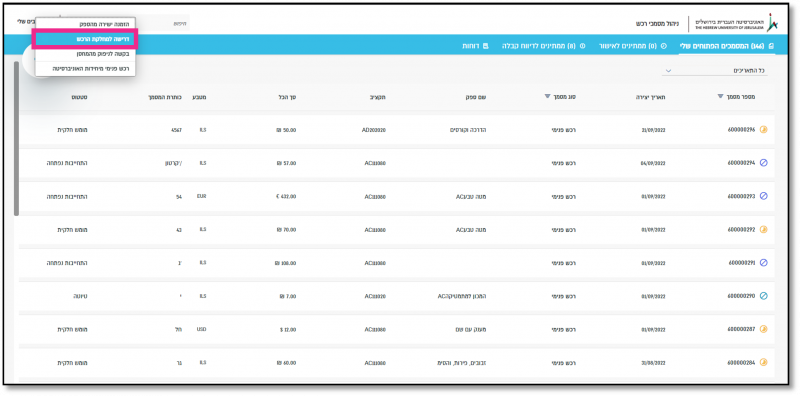Click status icon of document 600000290
Screen dimensions: 800x396
click(x=764, y=295)
